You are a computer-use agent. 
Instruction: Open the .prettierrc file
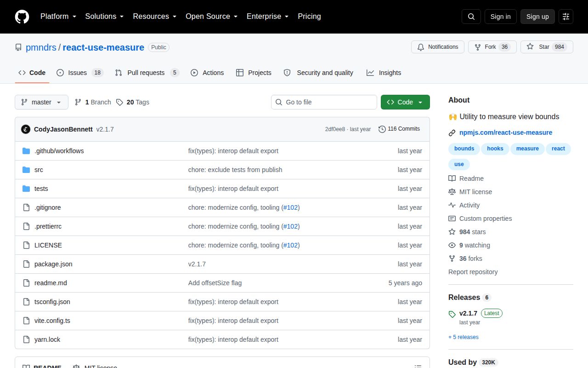48,226
